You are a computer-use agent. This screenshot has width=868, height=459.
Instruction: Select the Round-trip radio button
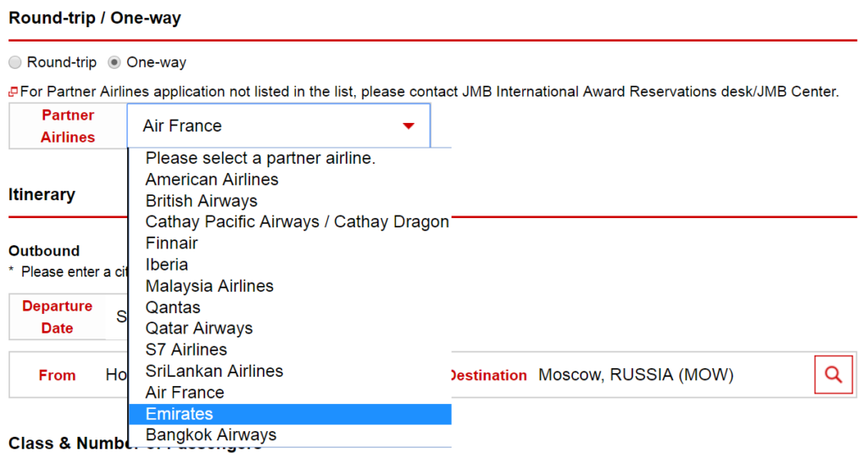(15, 62)
